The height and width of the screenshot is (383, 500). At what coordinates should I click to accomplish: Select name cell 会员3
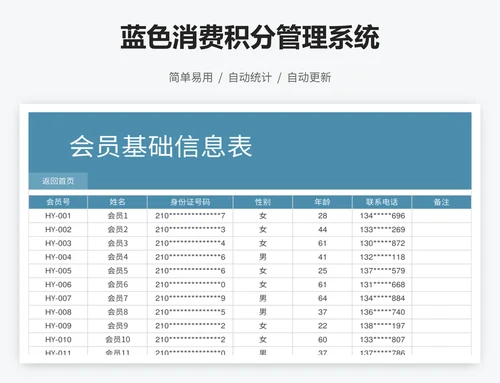click(117, 243)
